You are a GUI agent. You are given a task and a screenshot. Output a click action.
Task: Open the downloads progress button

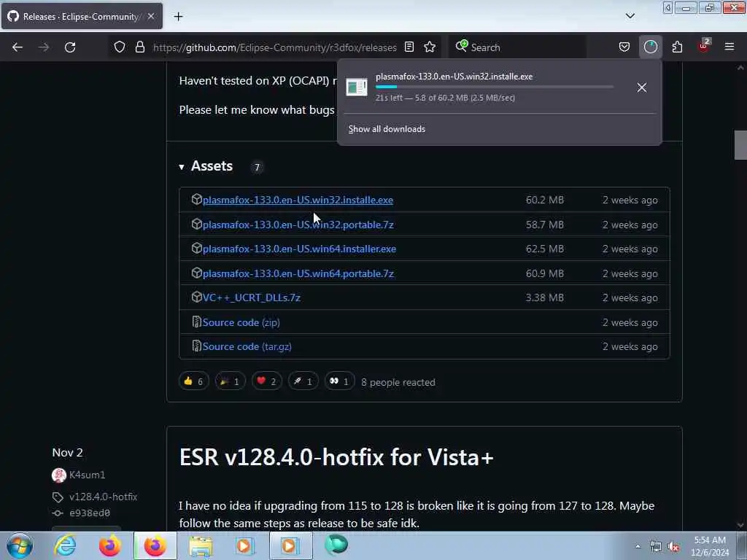(x=650, y=47)
